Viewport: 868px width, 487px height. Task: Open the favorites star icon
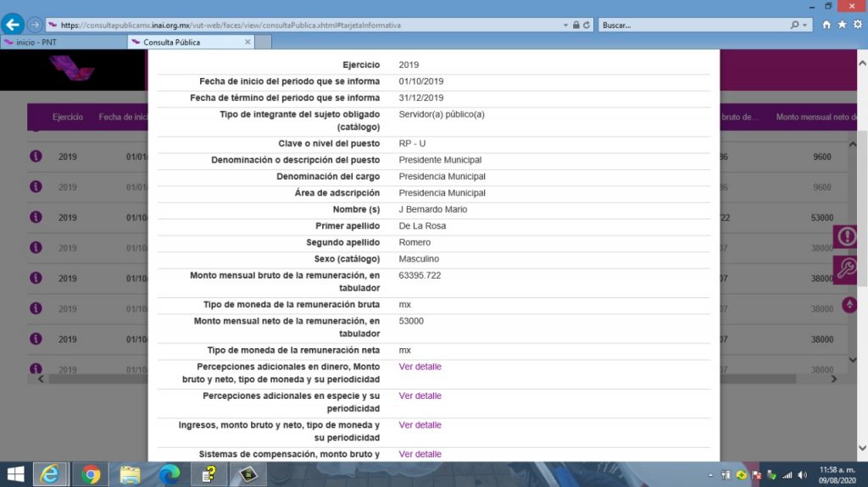[842, 25]
